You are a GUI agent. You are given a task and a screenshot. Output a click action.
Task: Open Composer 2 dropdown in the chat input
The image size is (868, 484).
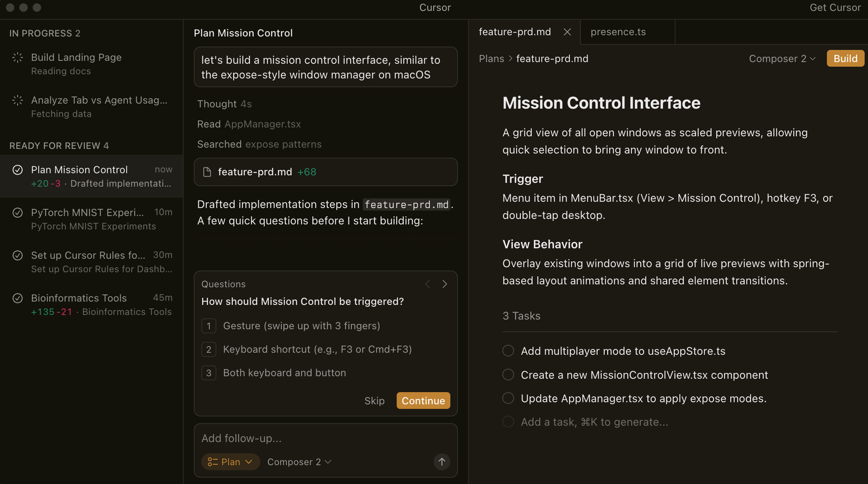pyautogui.click(x=299, y=462)
